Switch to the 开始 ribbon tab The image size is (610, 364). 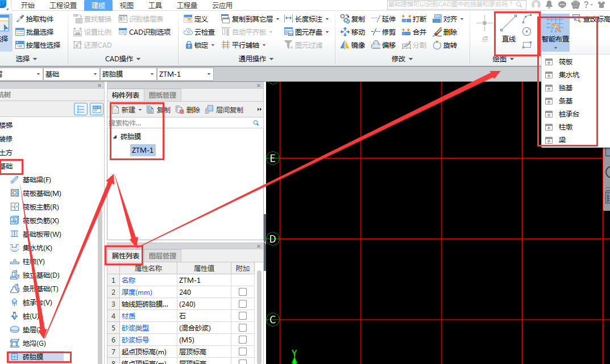[x=28, y=6]
